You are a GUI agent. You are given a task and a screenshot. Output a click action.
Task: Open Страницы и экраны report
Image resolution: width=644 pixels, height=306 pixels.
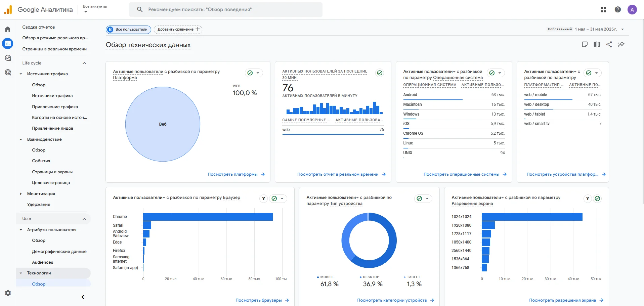point(52,172)
